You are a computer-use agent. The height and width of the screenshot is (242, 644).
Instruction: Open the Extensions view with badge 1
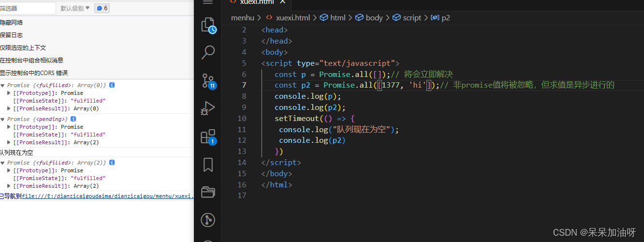pyautogui.click(x=208, y=136)
